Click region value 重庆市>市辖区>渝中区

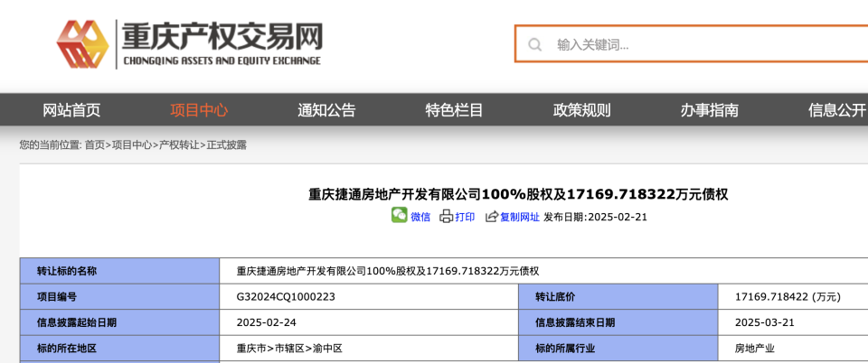[289, 349]
